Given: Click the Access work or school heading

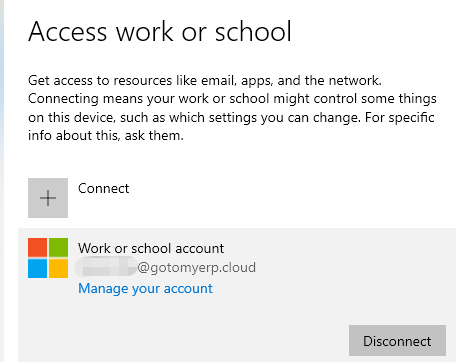Looking at the screenshot, I should 160,31.
